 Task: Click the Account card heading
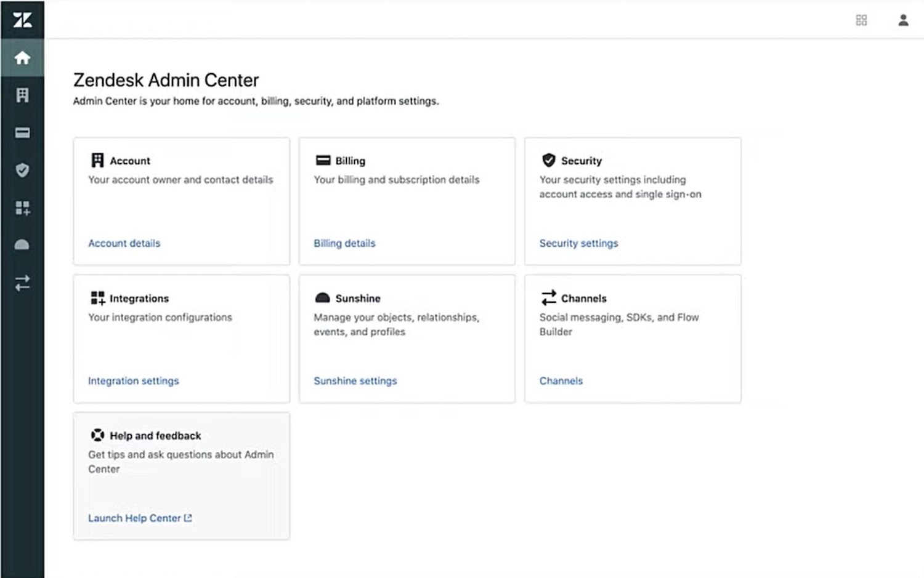tap(130, 161)
